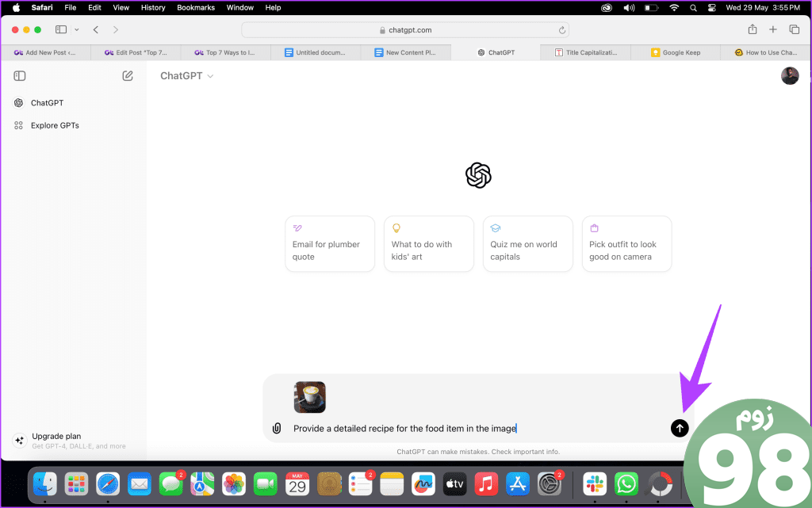This screenshot has height=508, width=812.
Task: Go back to the previous page
Action: tap(96, 30)
